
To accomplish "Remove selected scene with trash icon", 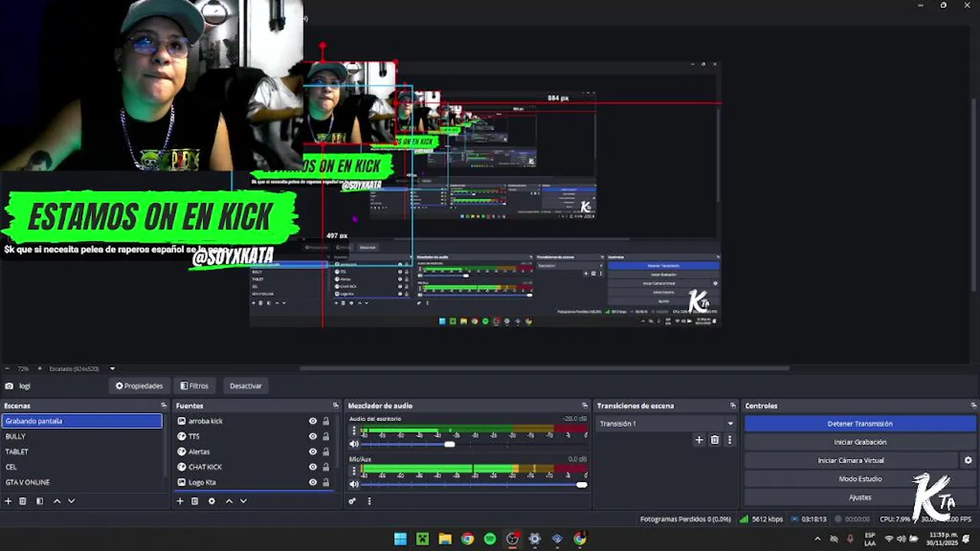I will (x=23, y=501).
